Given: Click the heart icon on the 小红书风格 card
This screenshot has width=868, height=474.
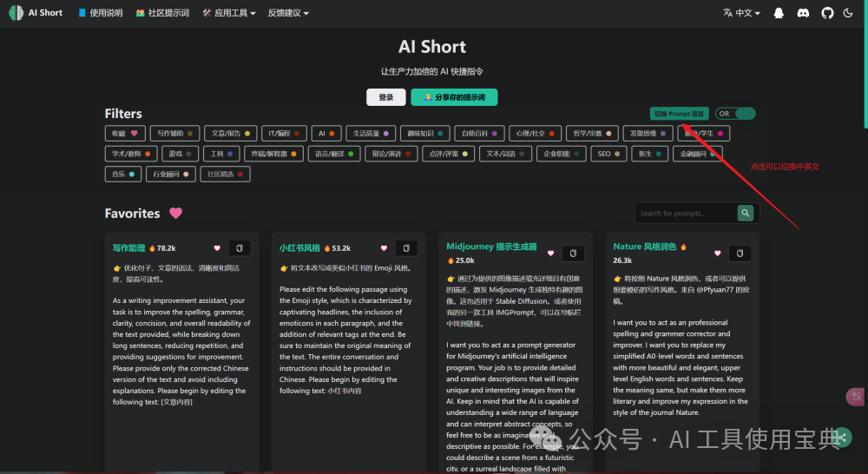Looking at the screenshot, I should coord(384,248).
